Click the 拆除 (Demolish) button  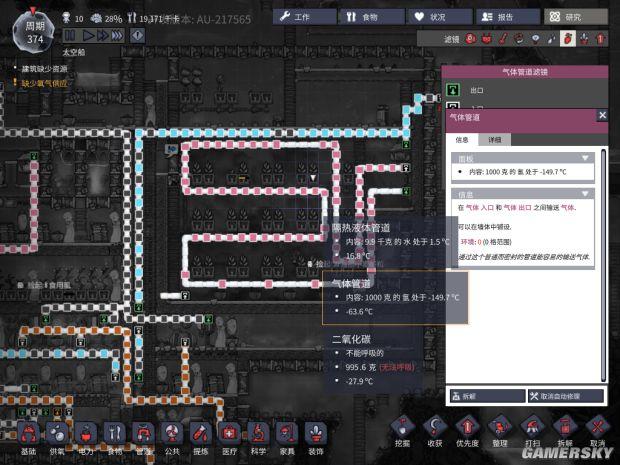point(488,396)
